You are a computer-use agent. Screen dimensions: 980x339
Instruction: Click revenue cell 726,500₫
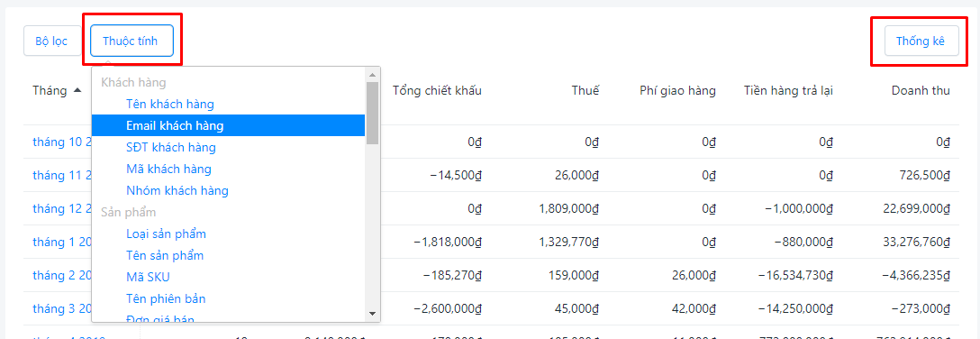924,176
